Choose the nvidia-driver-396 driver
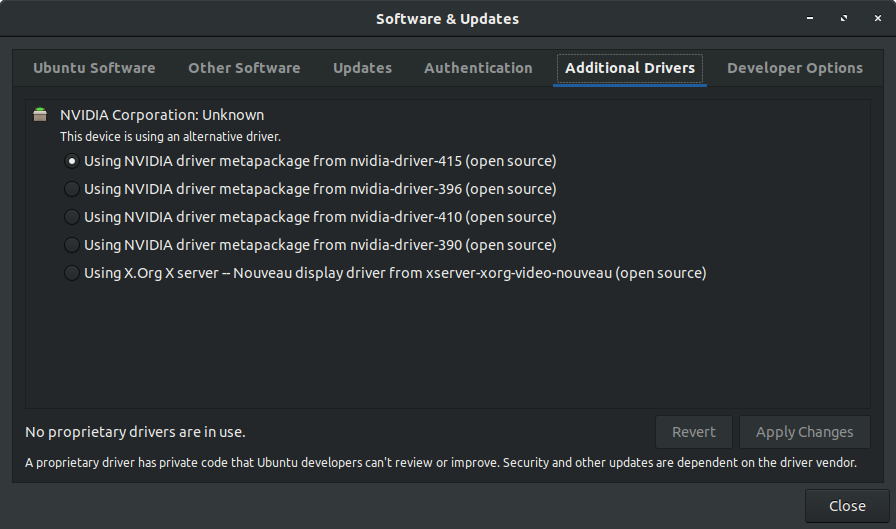The width and height of the screenshot is (896, 529). 71,189
